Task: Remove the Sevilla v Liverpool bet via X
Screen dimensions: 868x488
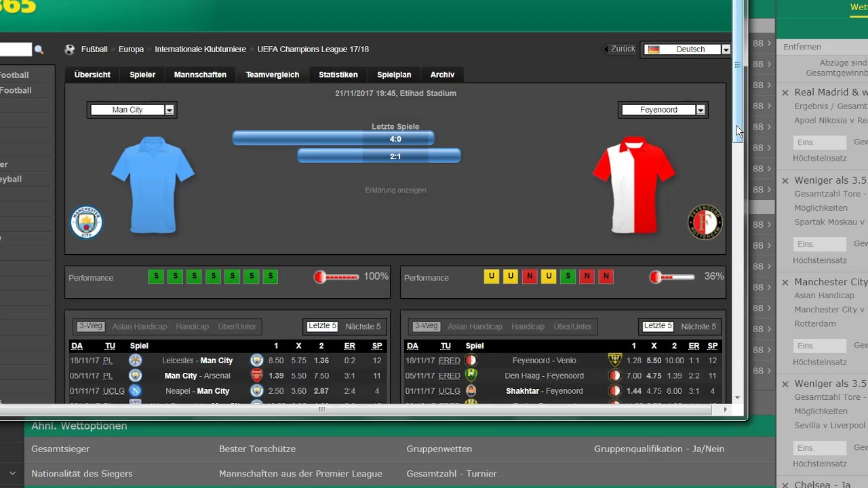Action: (x=785, y=384)
